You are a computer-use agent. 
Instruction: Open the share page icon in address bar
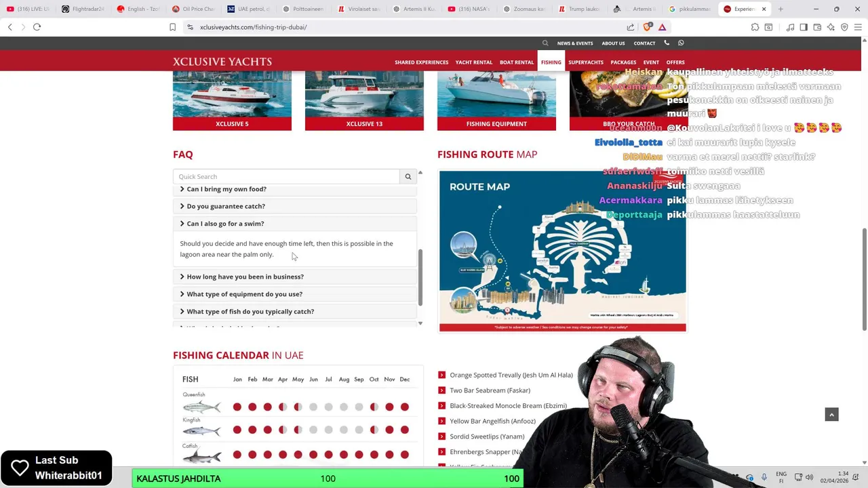(x=631, y=27)
